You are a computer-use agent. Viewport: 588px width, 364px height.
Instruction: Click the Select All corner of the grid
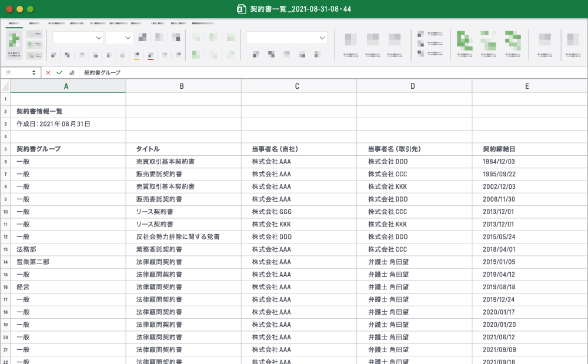pyautogui.click(x=5, y=86)
